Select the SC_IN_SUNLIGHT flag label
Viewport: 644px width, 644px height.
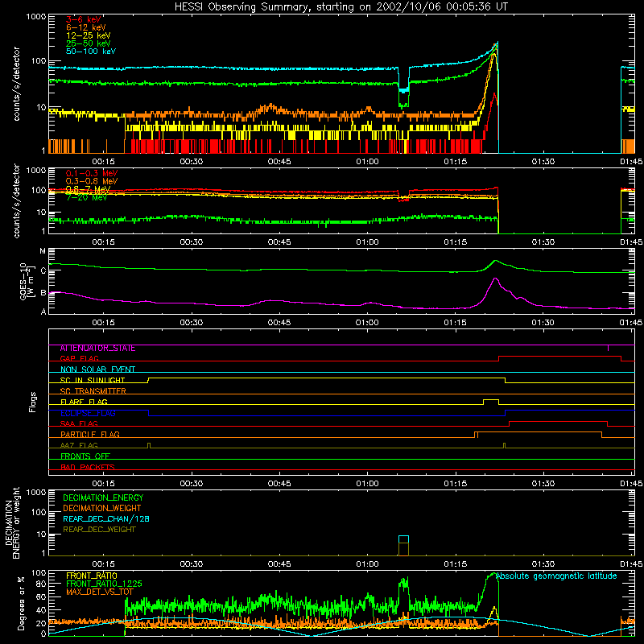tap(93, 380)
